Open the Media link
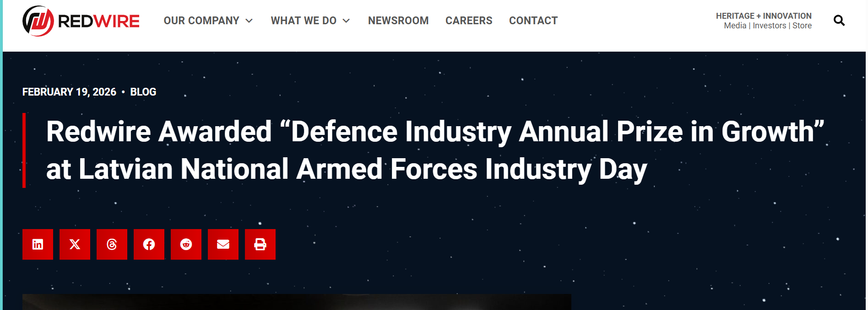 735,26
